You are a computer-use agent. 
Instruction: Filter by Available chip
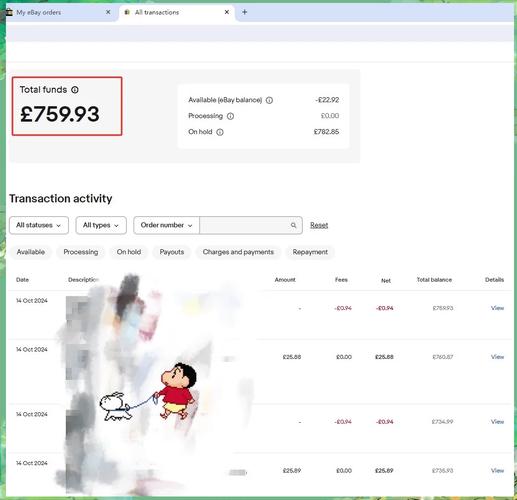coord(31,252)
